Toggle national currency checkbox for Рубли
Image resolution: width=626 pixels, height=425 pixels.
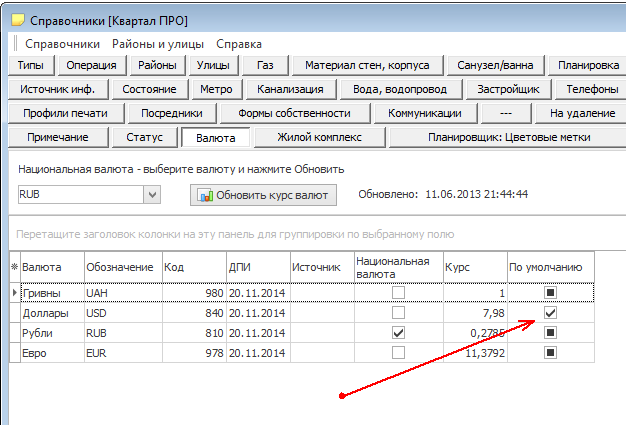[399, 332]
